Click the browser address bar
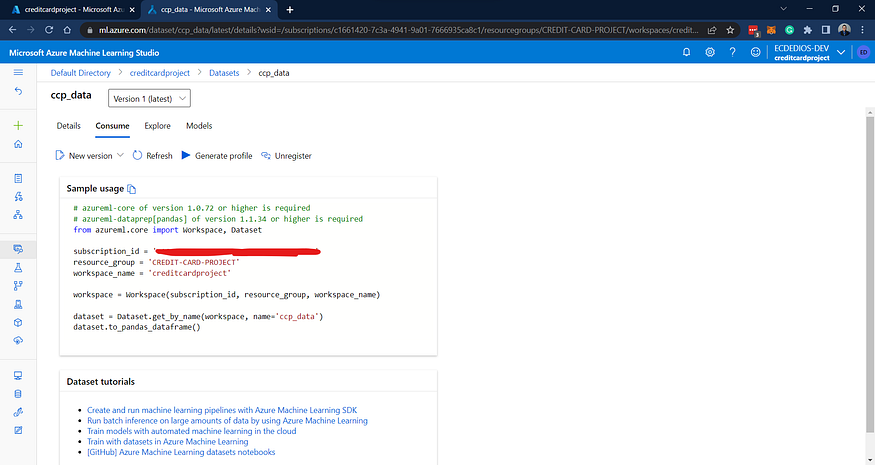This screenshot has height=465, width=875. [397, 30]
